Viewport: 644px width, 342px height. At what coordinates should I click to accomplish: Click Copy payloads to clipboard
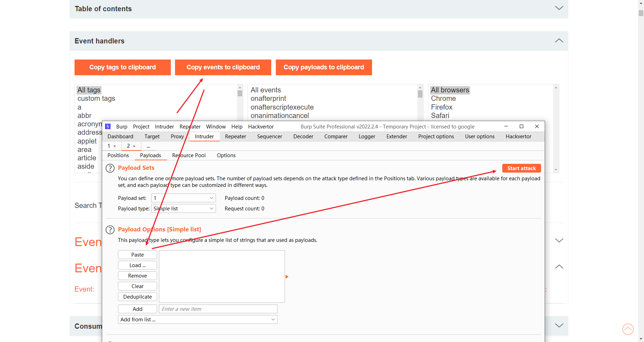(324, 67)
